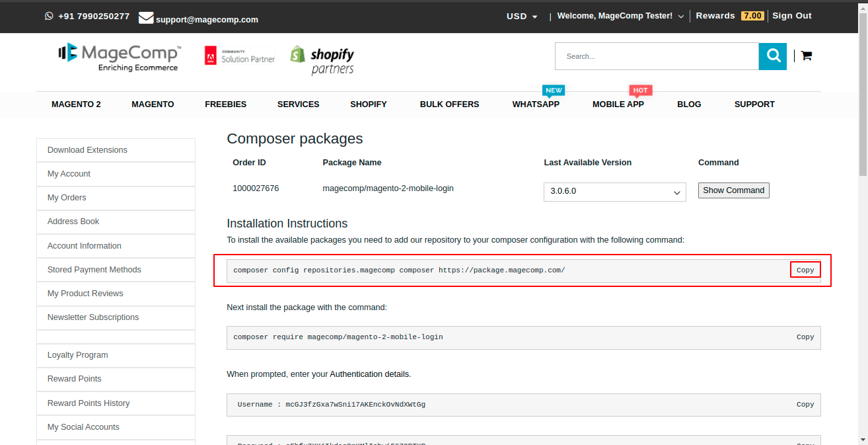
Task: Copy the composer config repositories command
Action: coord(805,270)
